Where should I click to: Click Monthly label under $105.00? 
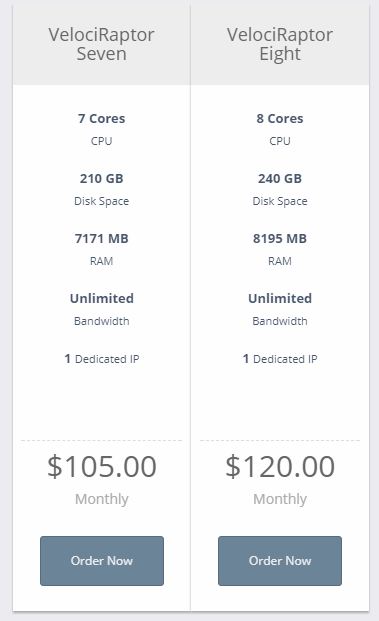[x=102, y=499]
